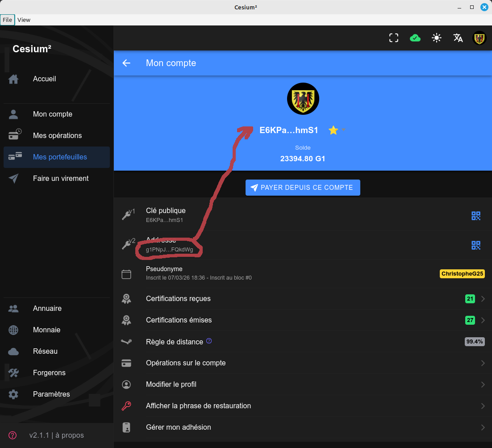Go back using the left arrow
This screenshot has height=448, width=492.
(126, 63)
